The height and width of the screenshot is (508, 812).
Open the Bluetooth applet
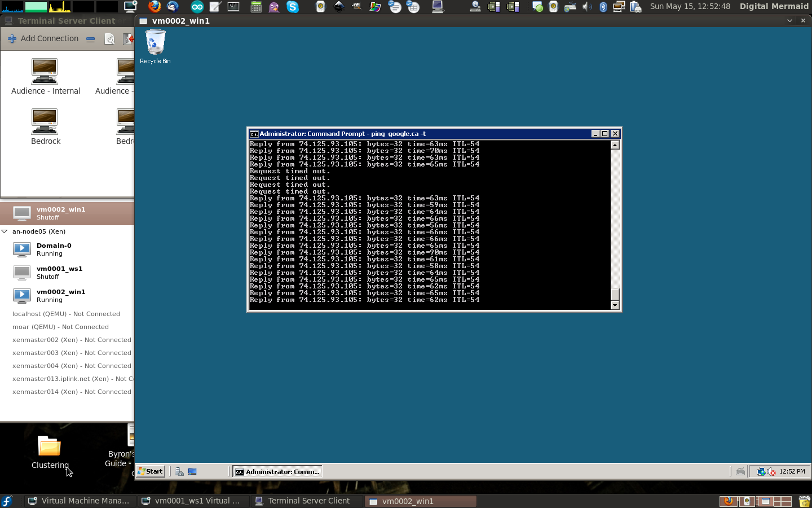[x=603, y=7]
